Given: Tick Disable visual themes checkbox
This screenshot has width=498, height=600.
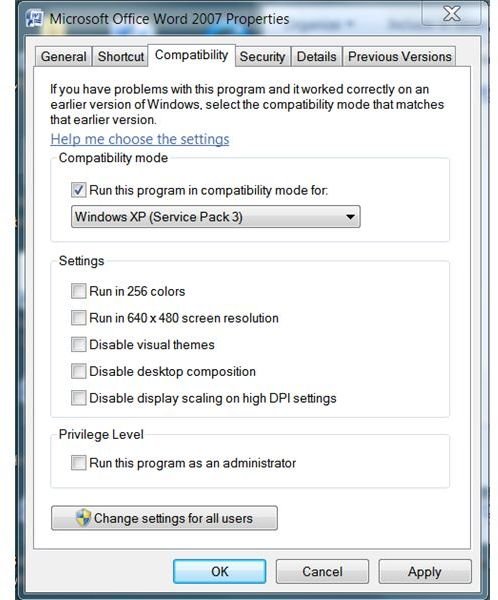Looking at the screenshot, I should (x=78, y=344).
